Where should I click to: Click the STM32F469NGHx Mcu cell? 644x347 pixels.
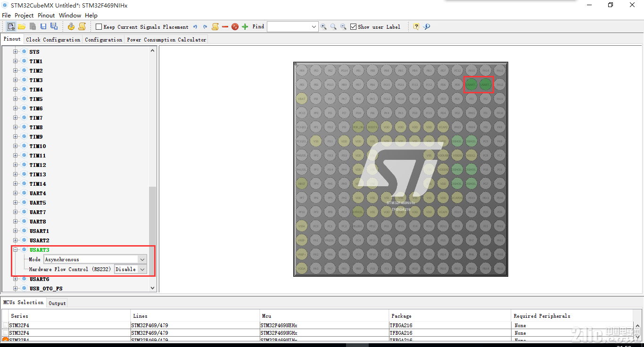click(x=324, y=333)
